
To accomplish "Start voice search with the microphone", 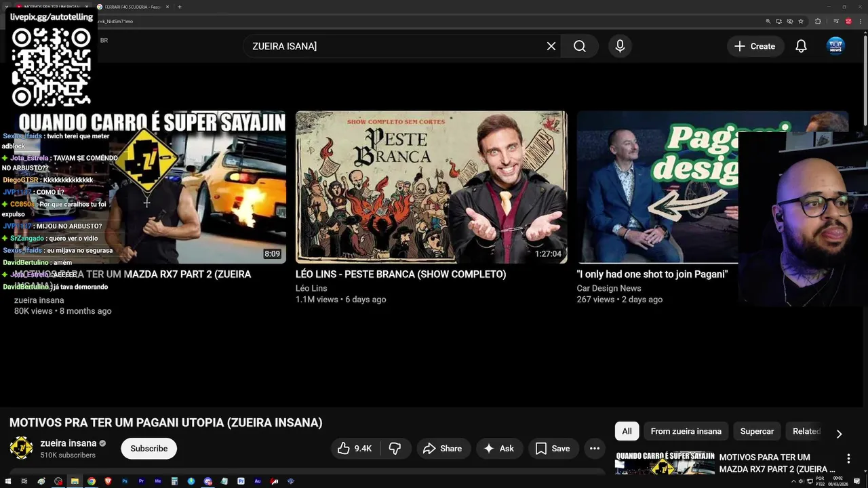I will 620,46.
